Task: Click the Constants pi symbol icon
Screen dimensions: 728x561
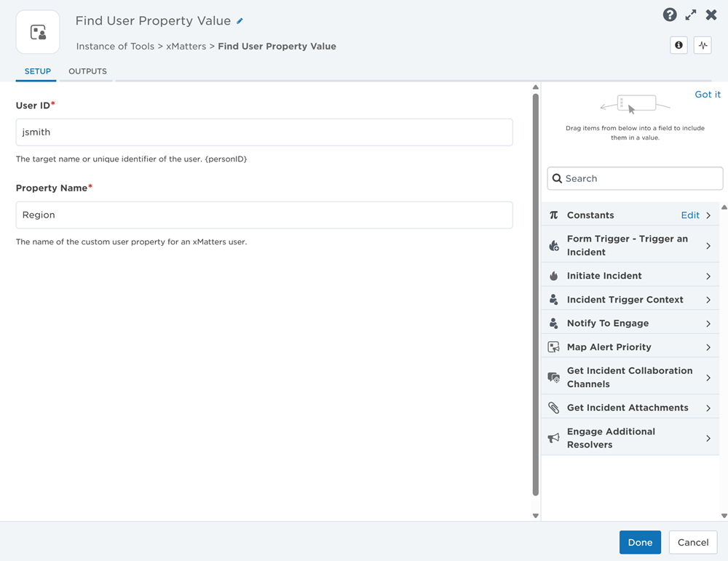Action: [553, 215]
